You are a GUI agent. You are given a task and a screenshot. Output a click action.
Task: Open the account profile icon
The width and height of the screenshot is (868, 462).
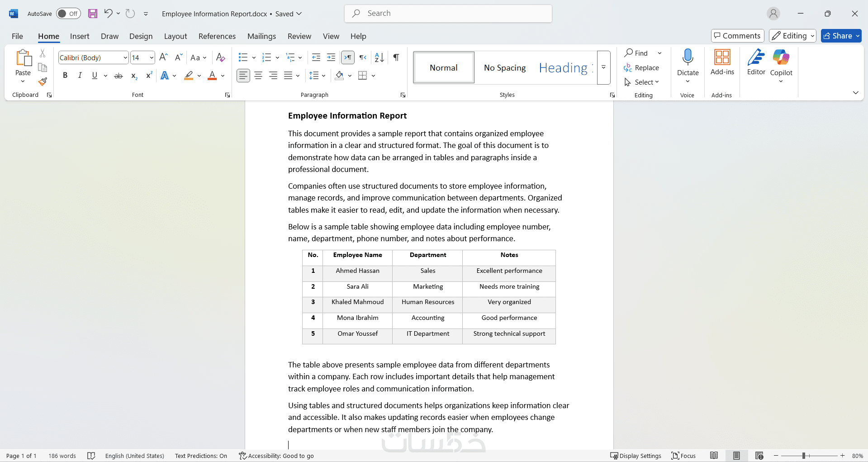pyautogui.click(x=773, y=14)
